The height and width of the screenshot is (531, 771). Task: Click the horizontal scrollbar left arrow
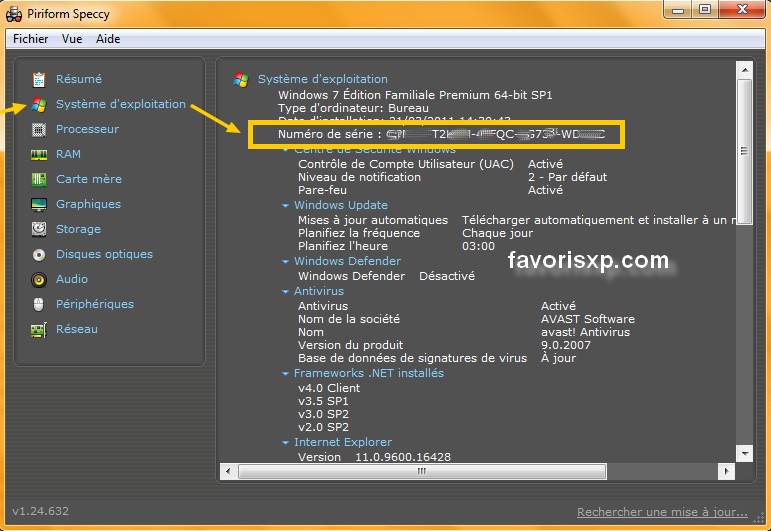click(x=228, y=471)
